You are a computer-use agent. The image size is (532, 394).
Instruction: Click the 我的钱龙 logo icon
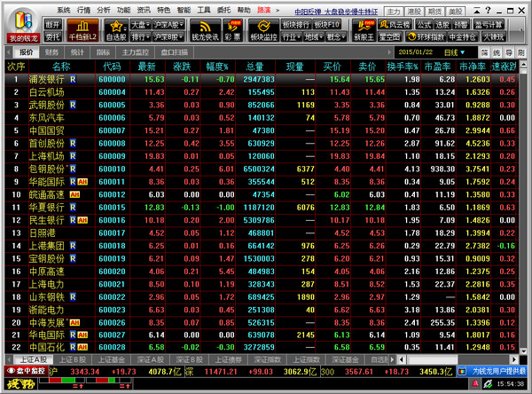tap(23, 26)
